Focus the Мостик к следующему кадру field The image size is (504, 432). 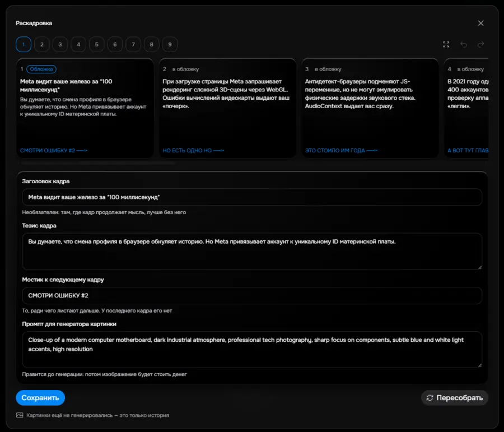pyautogui.click(x=252, y=296)
